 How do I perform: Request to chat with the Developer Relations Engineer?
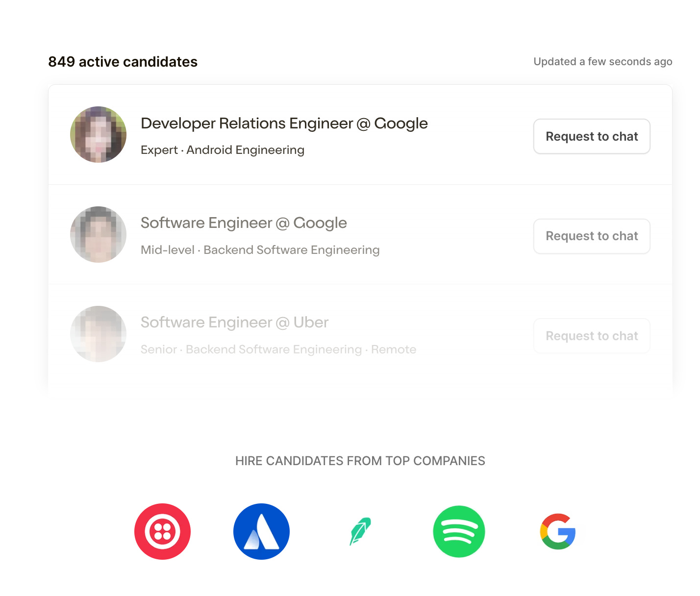[x=591, y=136]
